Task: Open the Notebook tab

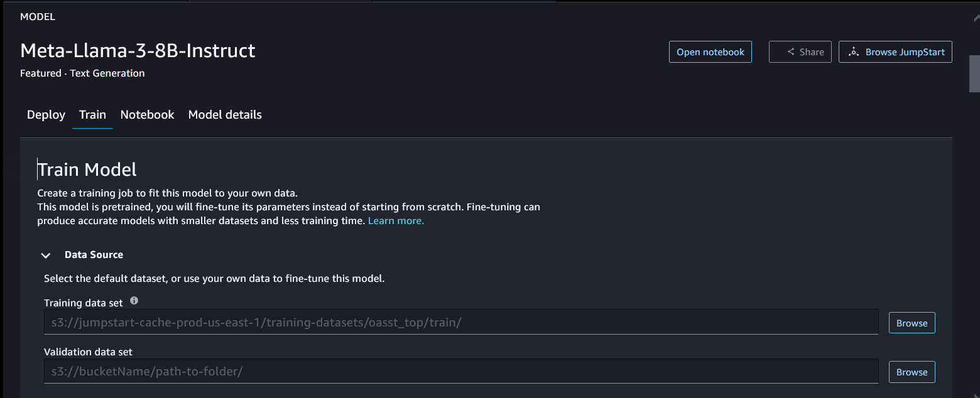Action: tap(147, 115)
